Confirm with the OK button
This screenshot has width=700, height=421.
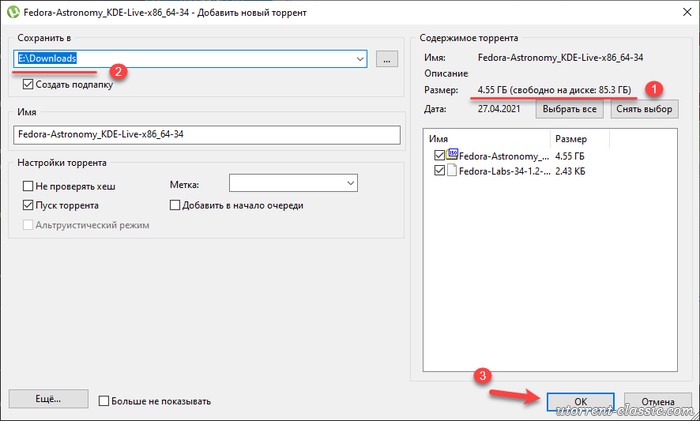pyautogui.click(x=580, y=402)
